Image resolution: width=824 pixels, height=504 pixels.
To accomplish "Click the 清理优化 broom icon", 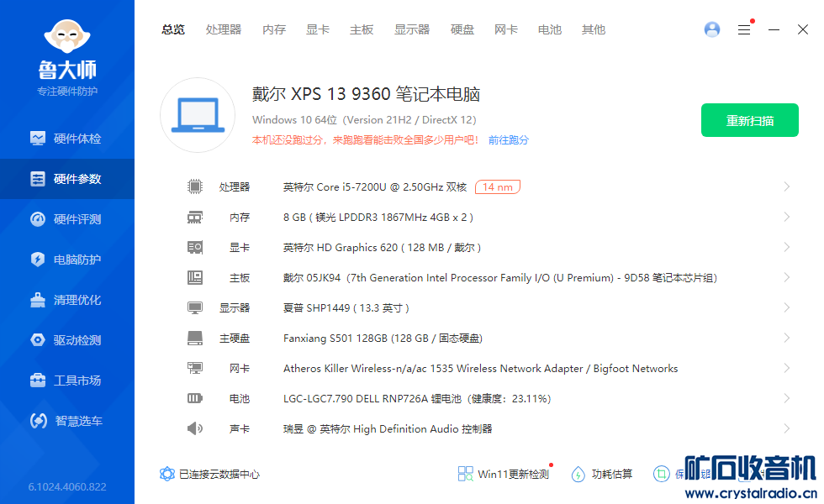I will point(38,300).
